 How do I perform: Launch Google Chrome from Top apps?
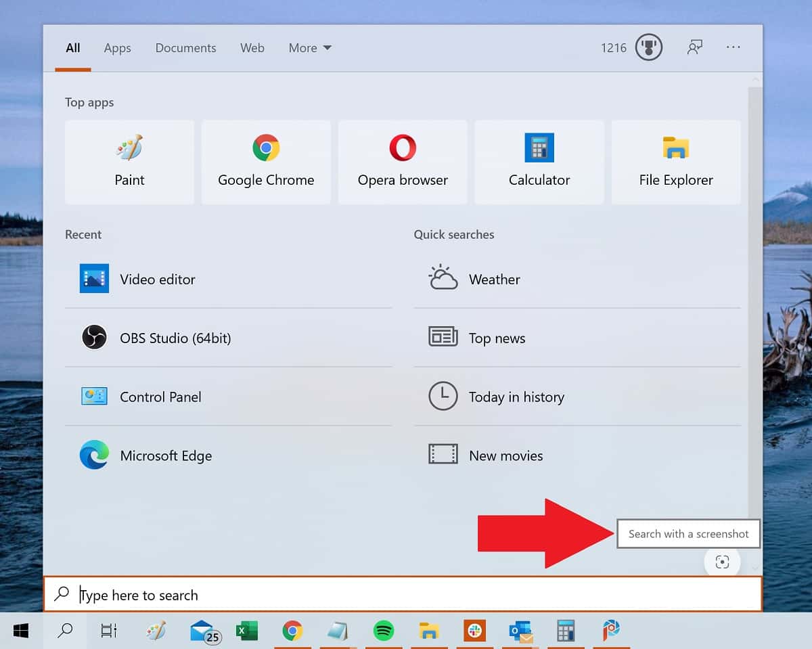266,162
